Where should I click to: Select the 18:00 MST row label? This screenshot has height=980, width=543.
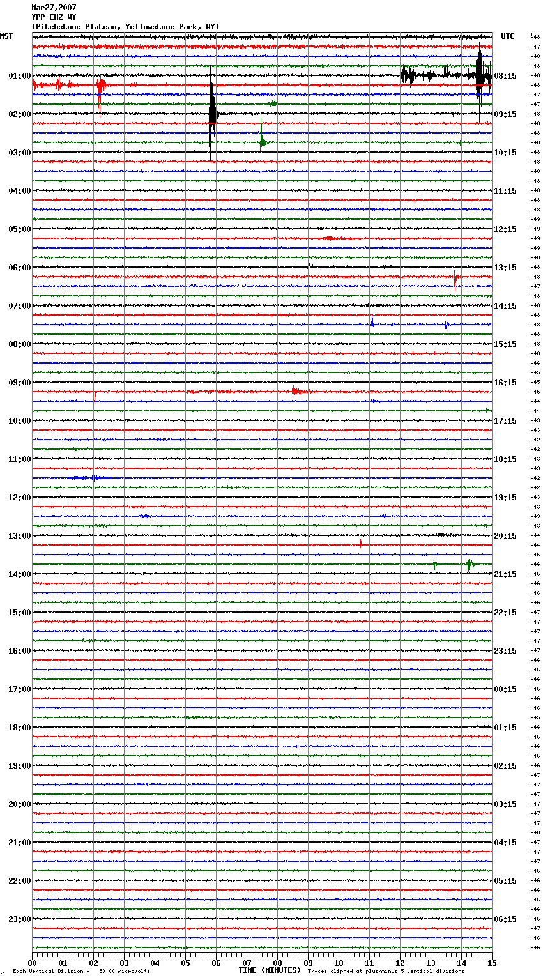click(x=20, y=728)
